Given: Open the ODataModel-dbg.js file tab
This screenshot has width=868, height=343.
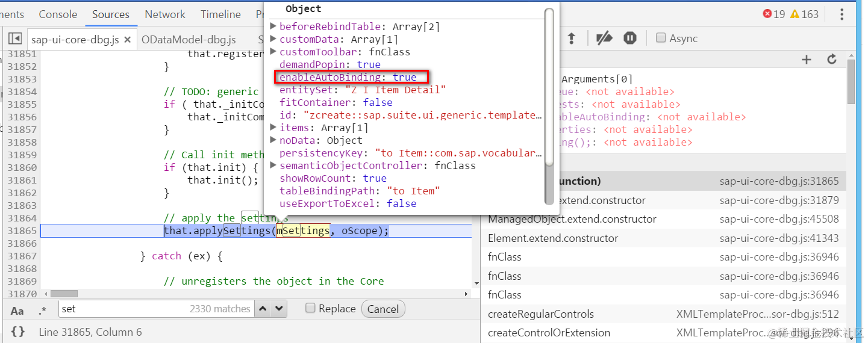Looking at the screenshot, I should coord(189,40).
